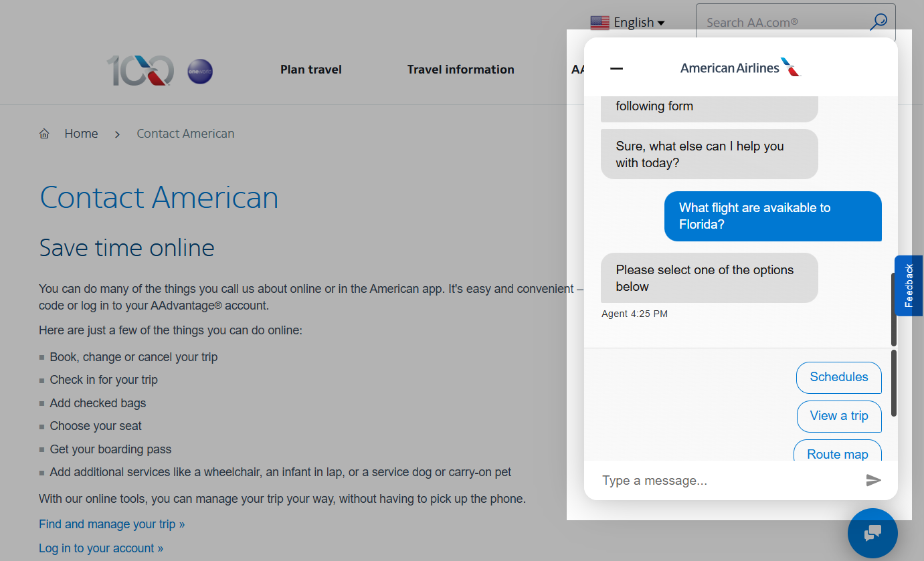
Task: Open the Travel information menu
Action: click(x=460, y=69)
